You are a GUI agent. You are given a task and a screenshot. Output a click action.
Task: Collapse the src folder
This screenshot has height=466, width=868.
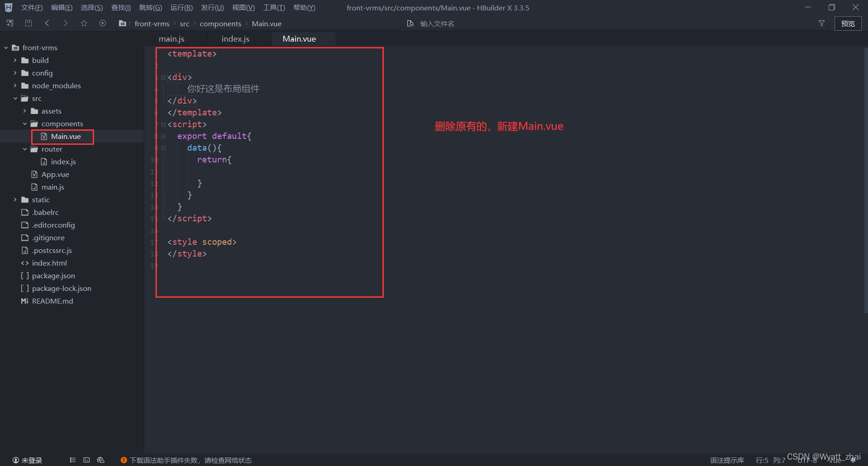[15, 98]
